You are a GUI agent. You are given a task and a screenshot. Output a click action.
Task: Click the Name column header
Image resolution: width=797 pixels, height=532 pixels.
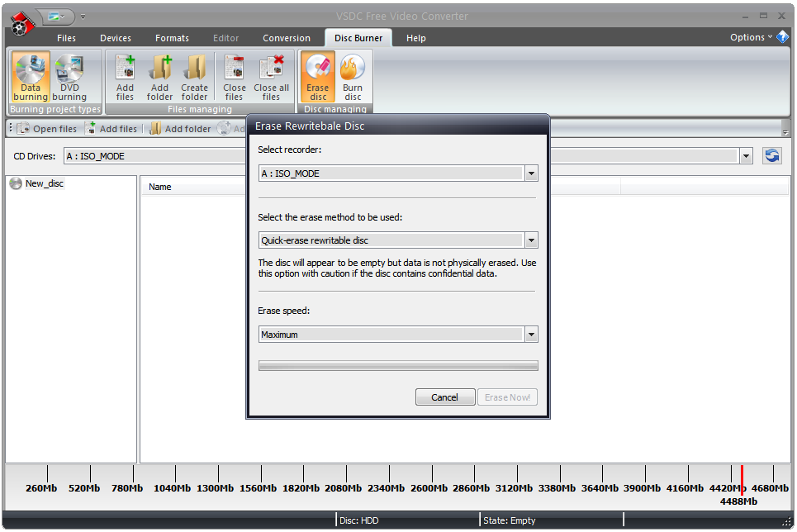(x=160, y=187)
